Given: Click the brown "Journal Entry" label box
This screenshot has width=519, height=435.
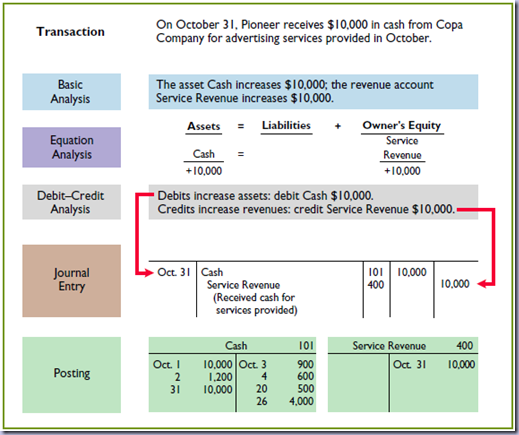Looking at the screenshot, I should point(71,281).
